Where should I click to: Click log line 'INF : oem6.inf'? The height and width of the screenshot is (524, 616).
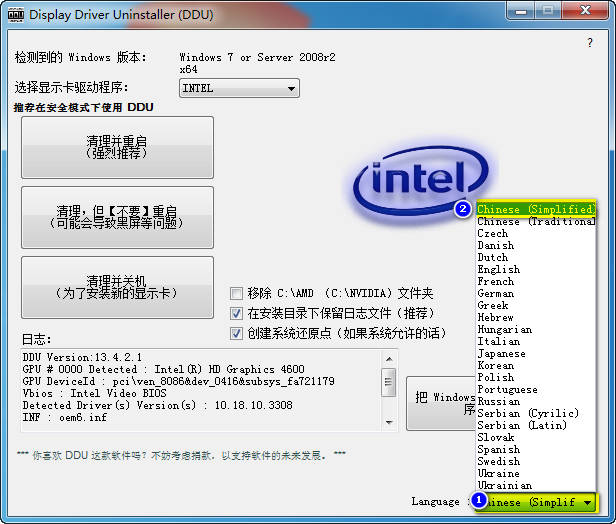pos(64,417)
